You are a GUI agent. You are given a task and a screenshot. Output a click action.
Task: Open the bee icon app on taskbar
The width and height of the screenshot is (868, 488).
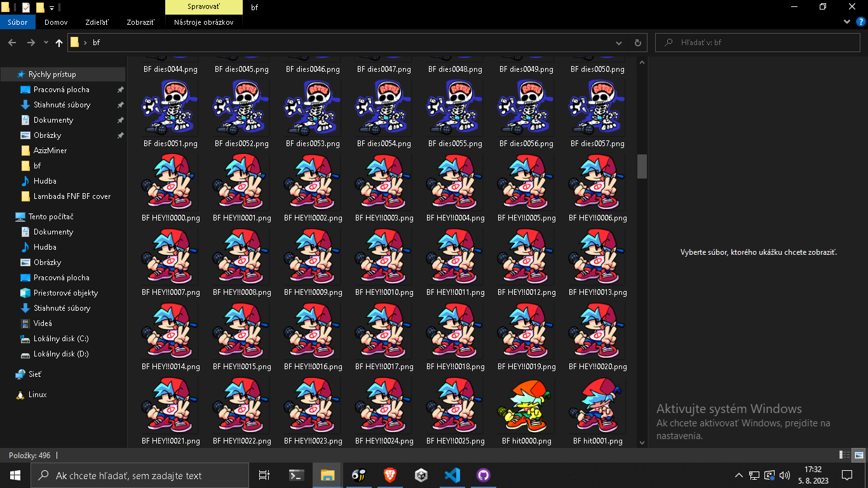(x=358, y=475)
